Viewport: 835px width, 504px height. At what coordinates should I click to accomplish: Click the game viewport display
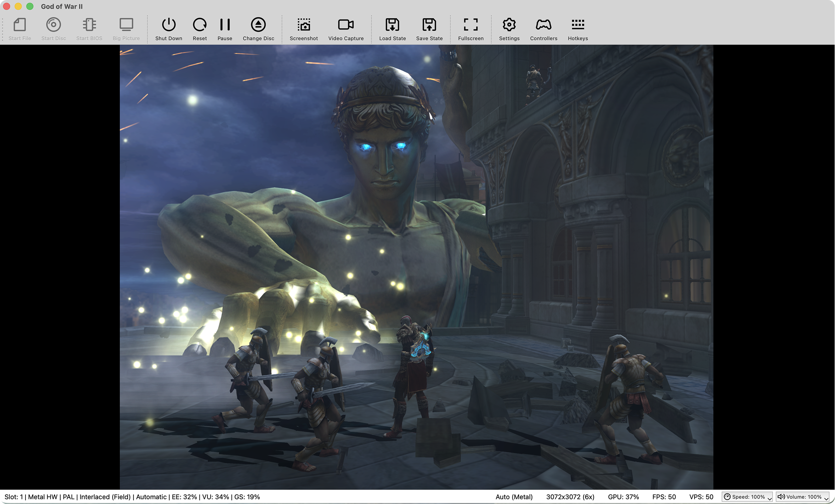pos(416,267)
